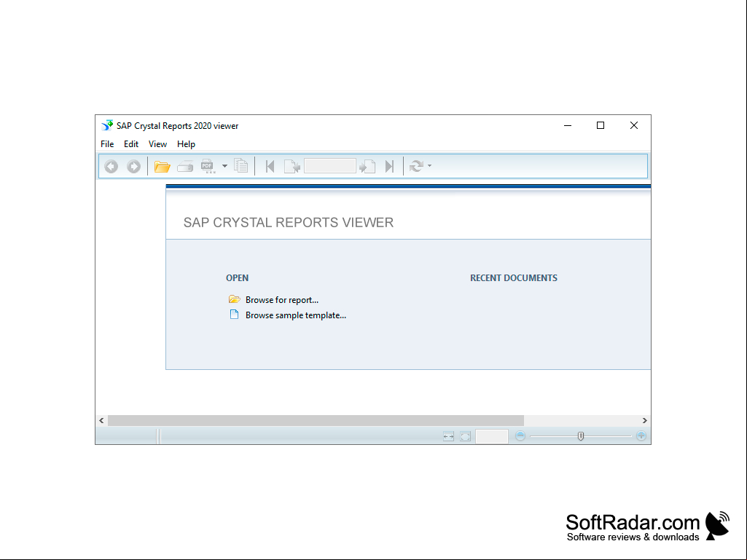The height and width of the screenshot is (560, 747).
Task: Click the zoom percentage field in status bar
Action: 492,436
